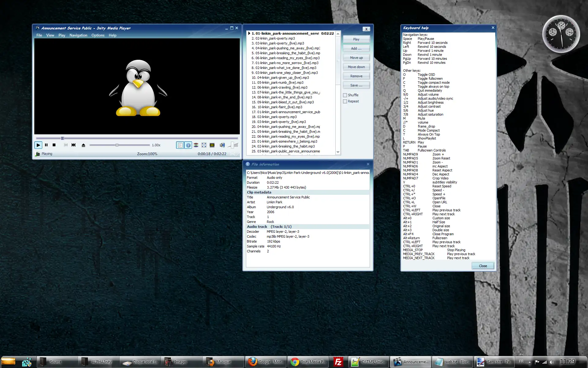
Task: Click the eject/open media button
Action: 83,145
